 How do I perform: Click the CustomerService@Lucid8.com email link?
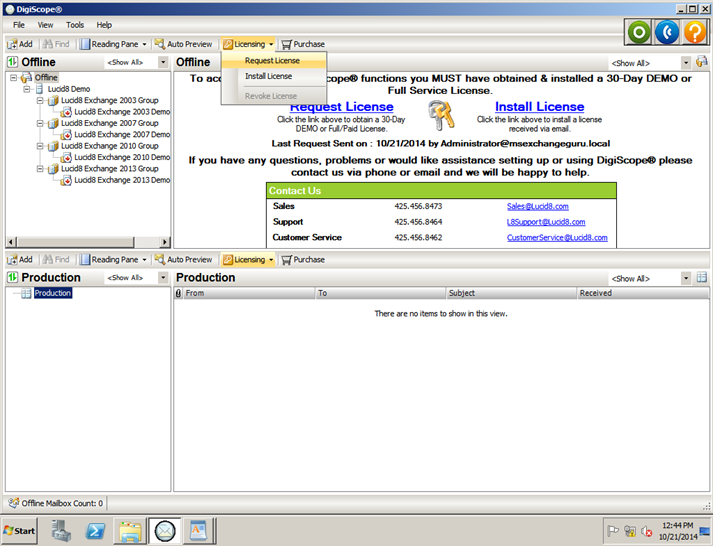tap(557, 237)
